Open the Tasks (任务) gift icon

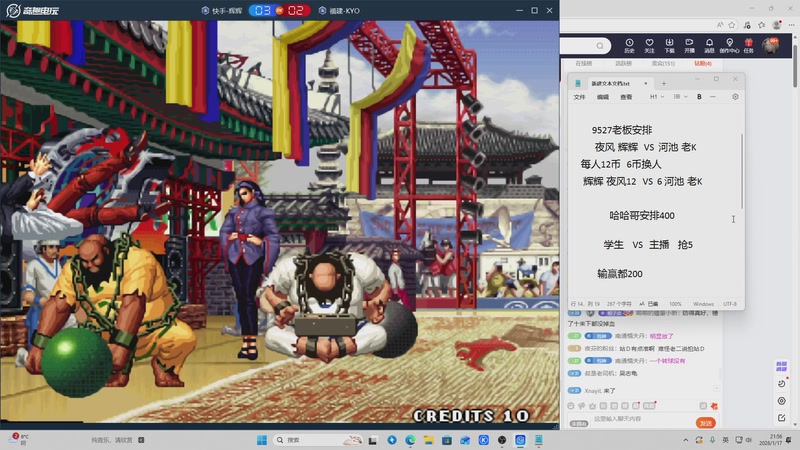(748, 45)
